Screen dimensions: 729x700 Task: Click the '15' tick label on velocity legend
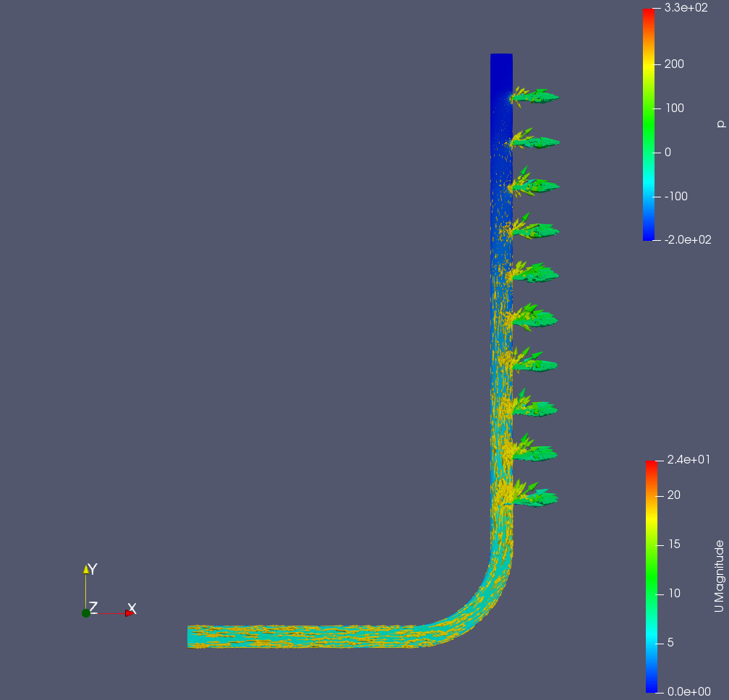(674, 545)
